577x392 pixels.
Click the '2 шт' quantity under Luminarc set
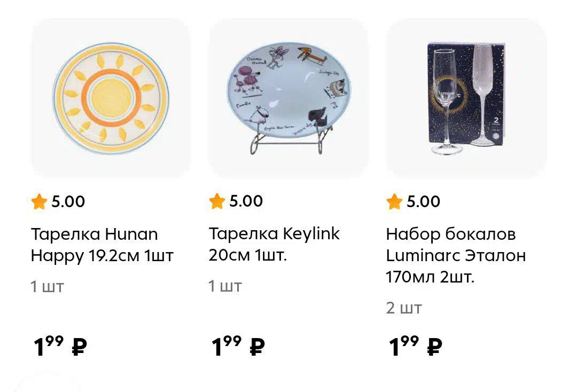pos(404,308)
